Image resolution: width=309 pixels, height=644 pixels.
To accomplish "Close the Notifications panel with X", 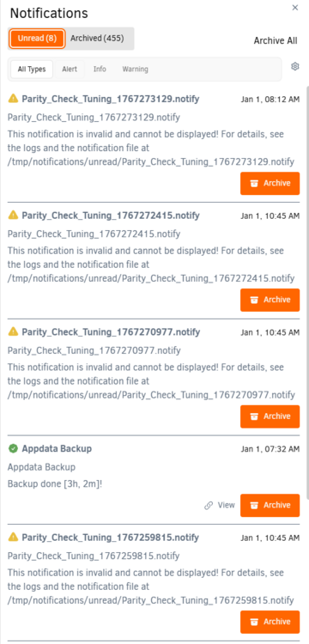I will (295, 8).
